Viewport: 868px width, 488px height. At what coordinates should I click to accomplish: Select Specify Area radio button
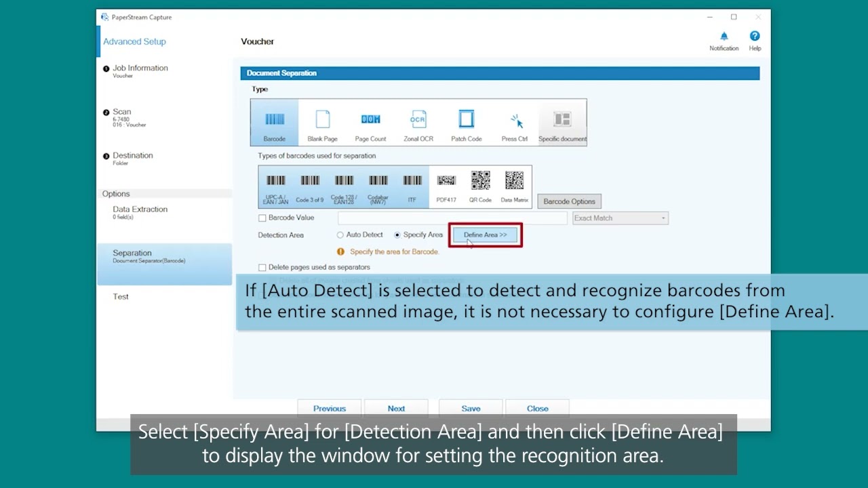[397, 235]
